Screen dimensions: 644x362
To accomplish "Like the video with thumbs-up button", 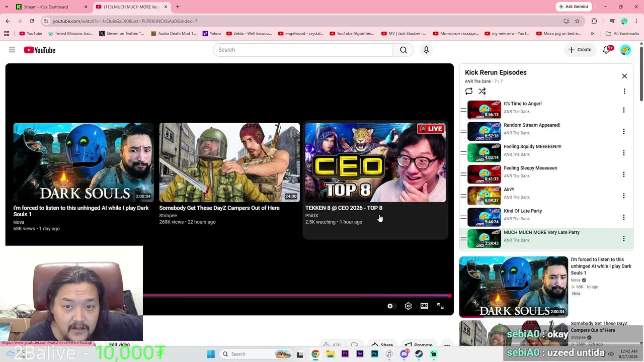I will pyautogui.click(x=332, y=345).
